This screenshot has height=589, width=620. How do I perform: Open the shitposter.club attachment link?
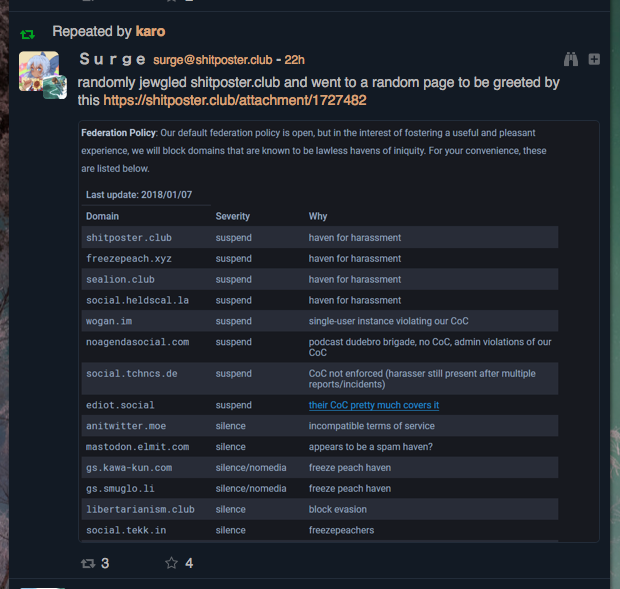235,100
